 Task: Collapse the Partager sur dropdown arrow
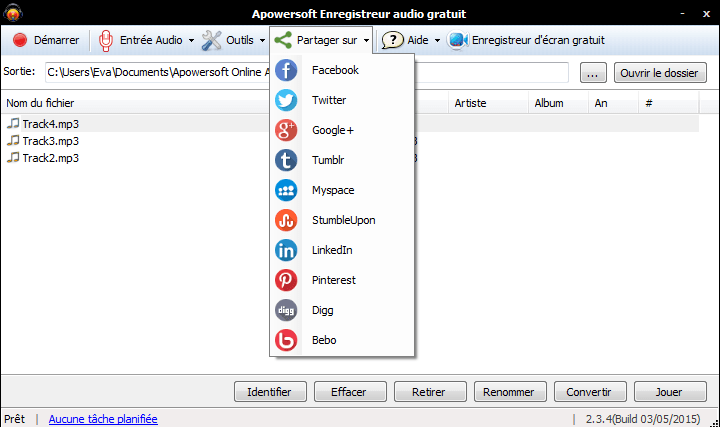coord(366,40)
